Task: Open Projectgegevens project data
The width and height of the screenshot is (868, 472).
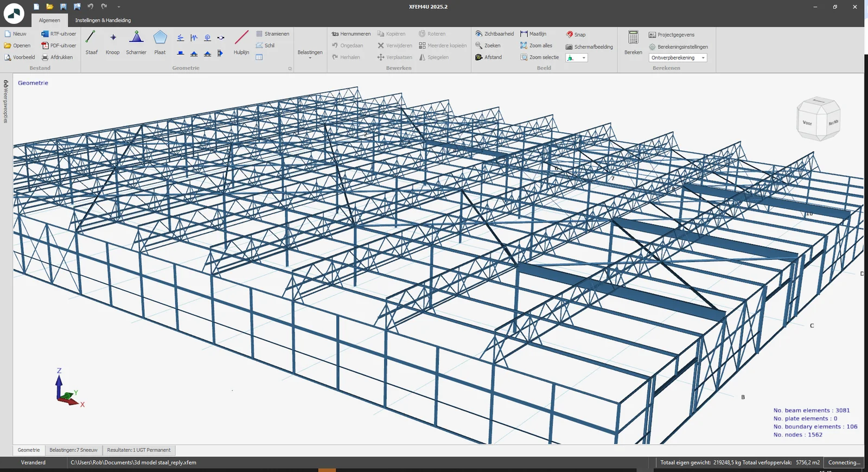Action: [672, 35]
